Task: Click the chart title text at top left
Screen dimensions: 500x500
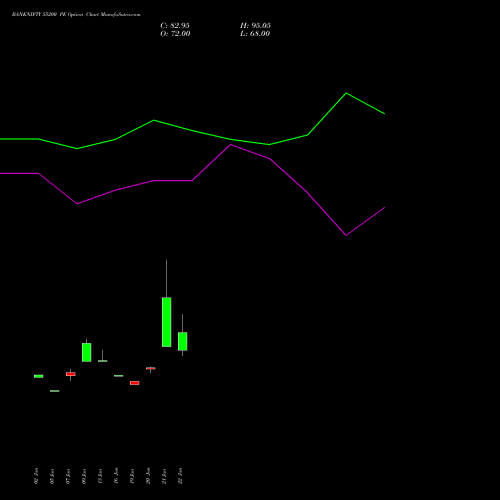Action: coord(76,14)
